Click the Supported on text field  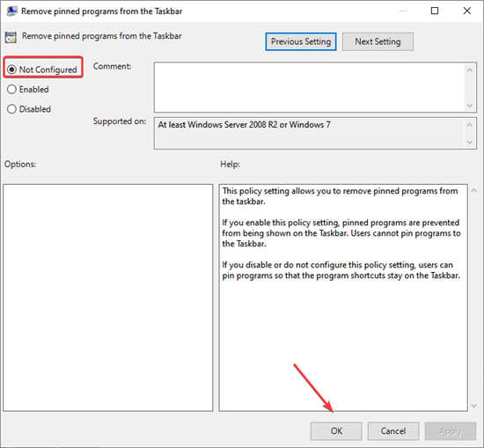click(309, 133)
